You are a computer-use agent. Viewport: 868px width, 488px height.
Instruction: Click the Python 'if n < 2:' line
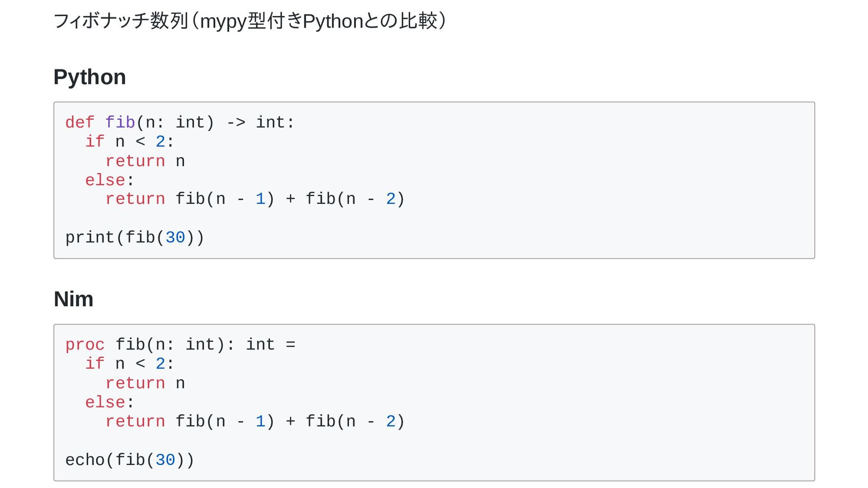point(130,142)
